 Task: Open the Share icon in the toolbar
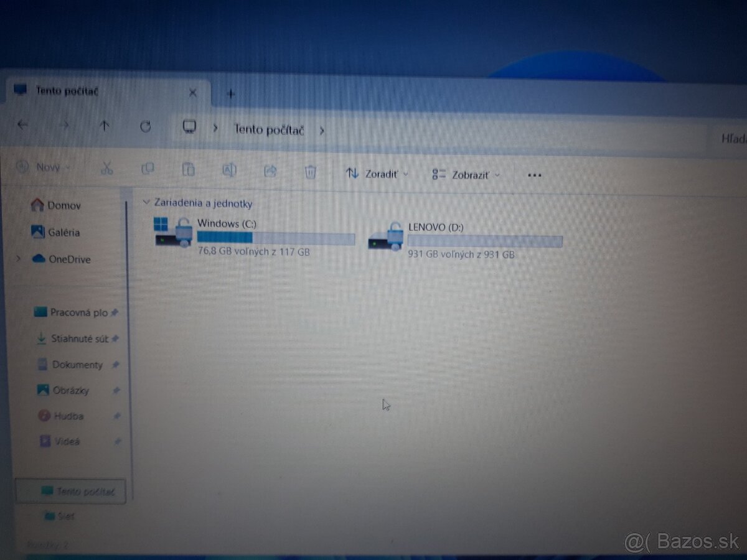270,170
